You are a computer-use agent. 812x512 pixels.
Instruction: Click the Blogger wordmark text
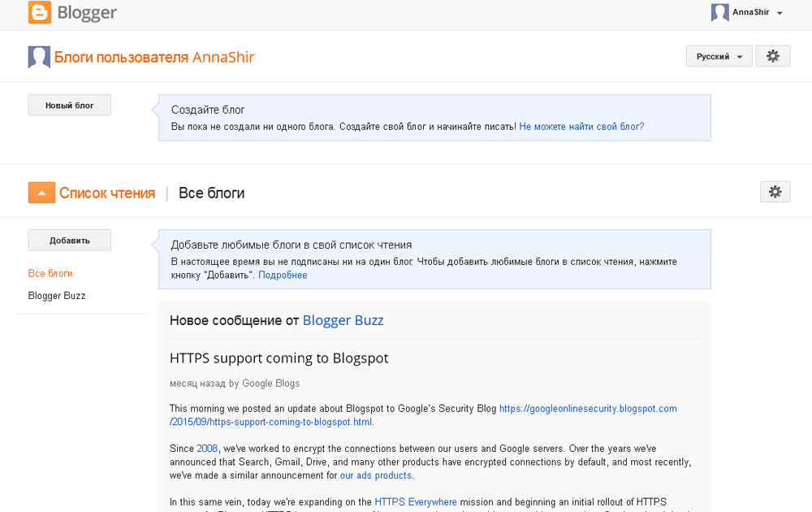click(87, 12)
